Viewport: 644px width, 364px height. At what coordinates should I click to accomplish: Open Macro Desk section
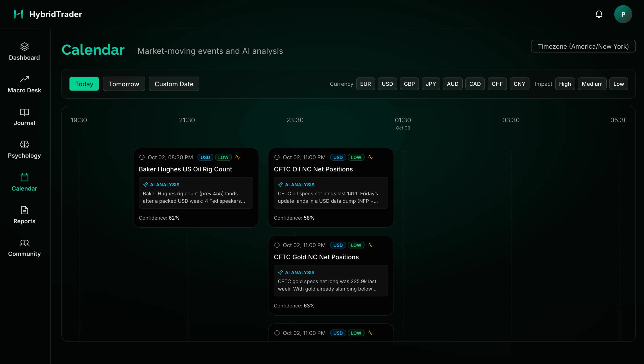(24, 84)
